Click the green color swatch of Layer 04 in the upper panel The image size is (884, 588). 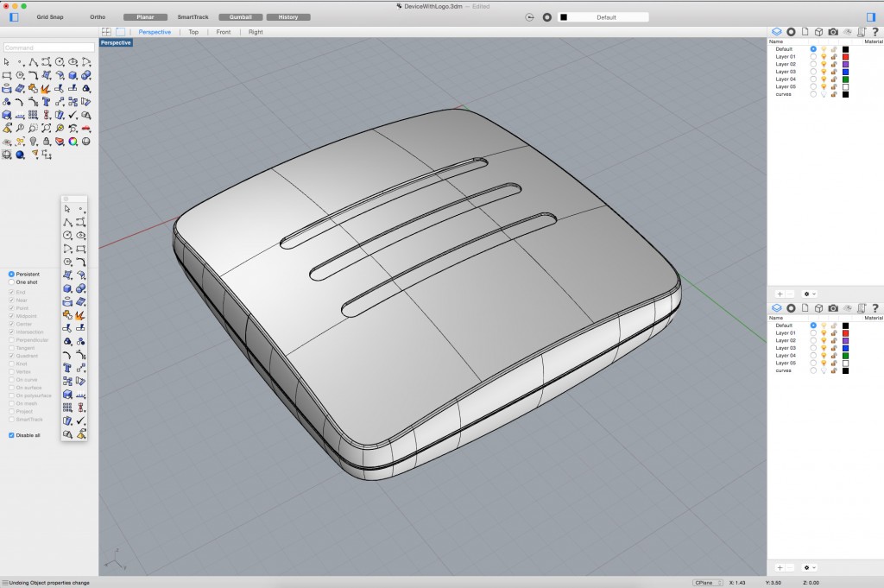[x=846, y=79]
